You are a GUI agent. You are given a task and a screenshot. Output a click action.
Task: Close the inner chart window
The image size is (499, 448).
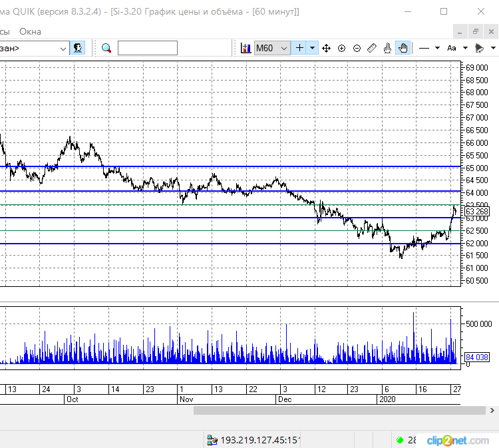[x=491, y=32]
